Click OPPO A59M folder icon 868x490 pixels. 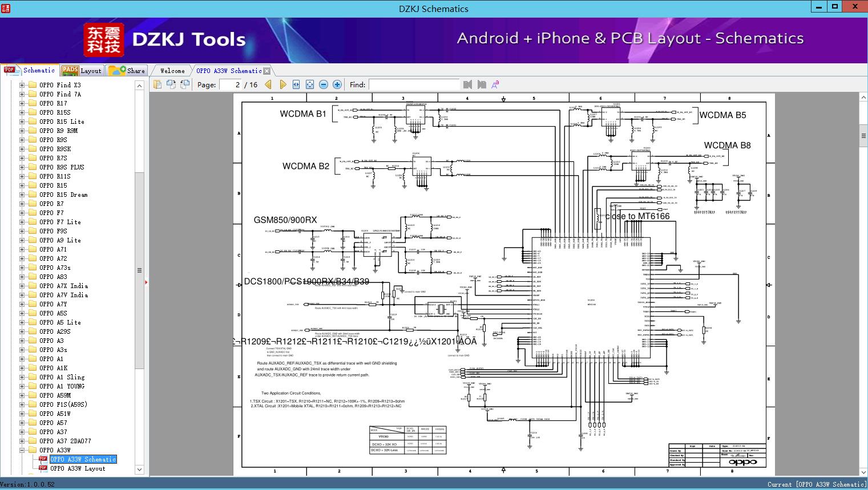32,395
